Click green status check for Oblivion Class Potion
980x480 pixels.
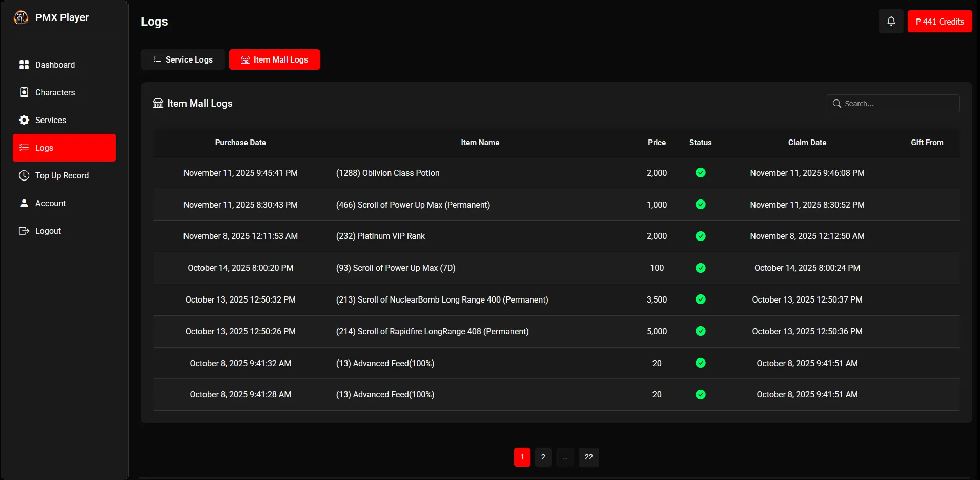(x=700, y=173)
